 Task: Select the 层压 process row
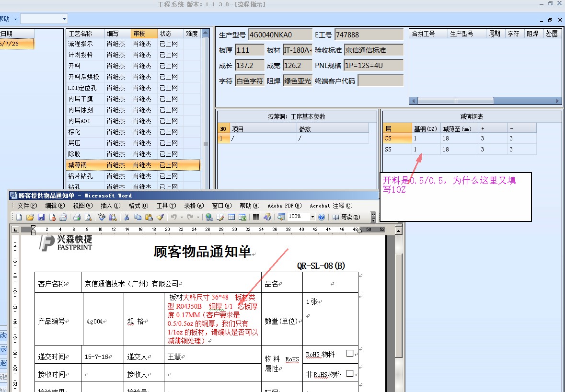point(133,143)
